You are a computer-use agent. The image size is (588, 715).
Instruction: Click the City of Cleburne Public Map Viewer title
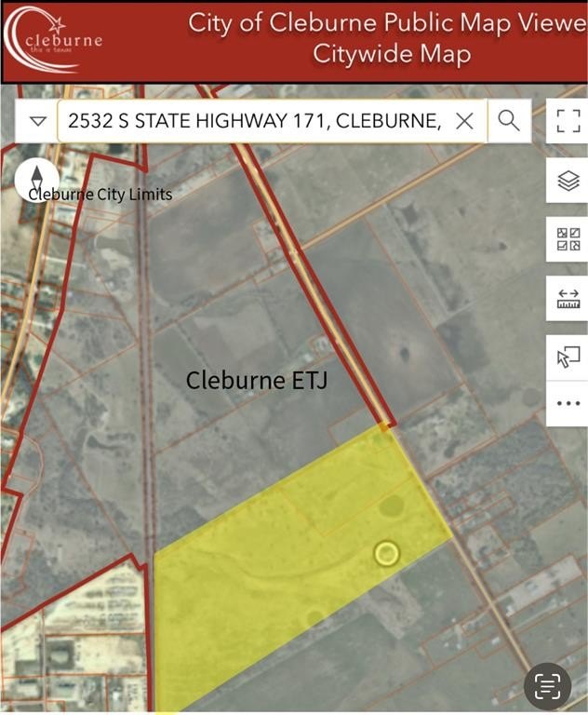(x=387, y=23)
